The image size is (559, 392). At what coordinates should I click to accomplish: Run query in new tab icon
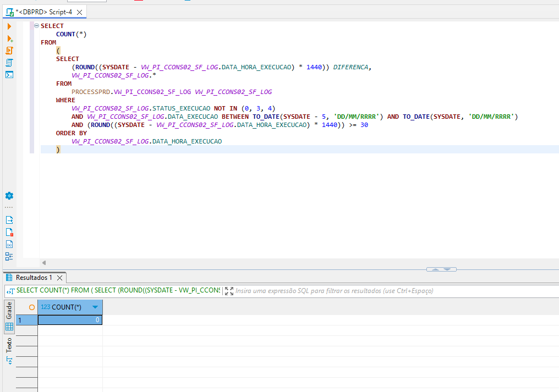(x=9, y=38)
